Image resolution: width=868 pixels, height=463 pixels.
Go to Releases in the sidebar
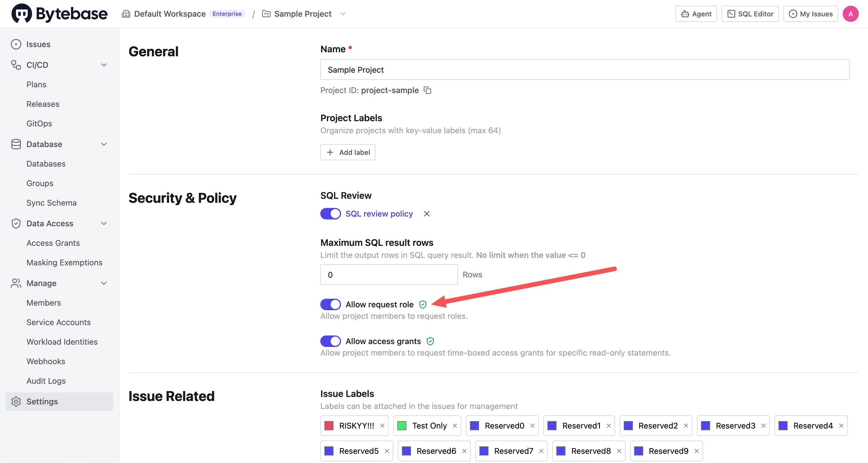pyautogui.click(x=43, y=104)
